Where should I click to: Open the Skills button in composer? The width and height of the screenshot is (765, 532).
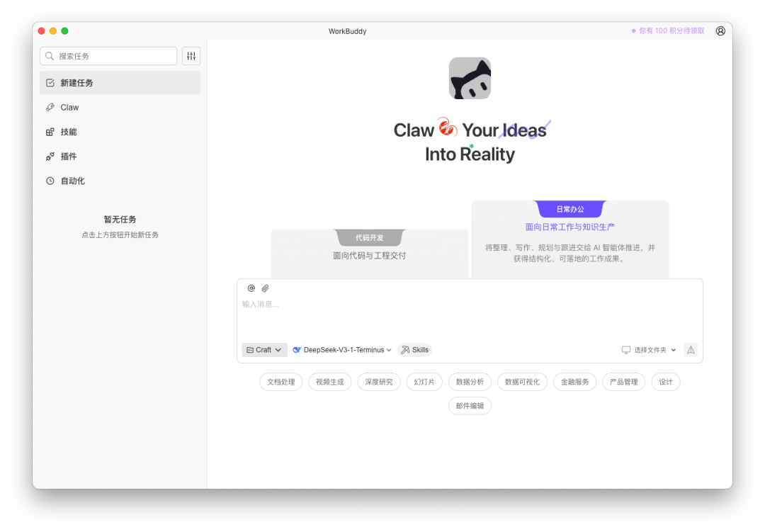414,350
